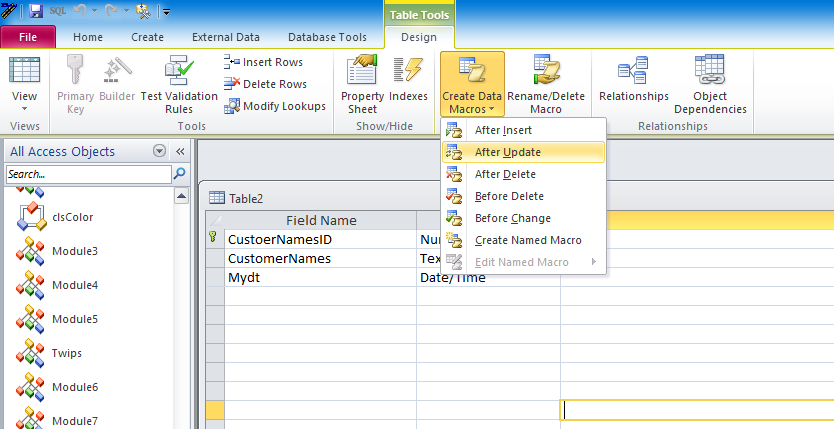Click Test Validation Rules icon

point(179,70)
